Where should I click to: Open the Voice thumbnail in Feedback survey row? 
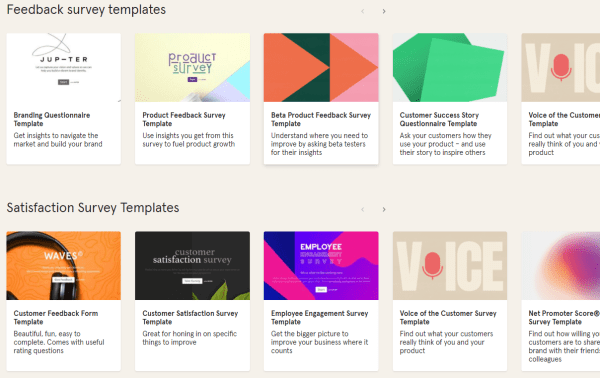(561, 67)
